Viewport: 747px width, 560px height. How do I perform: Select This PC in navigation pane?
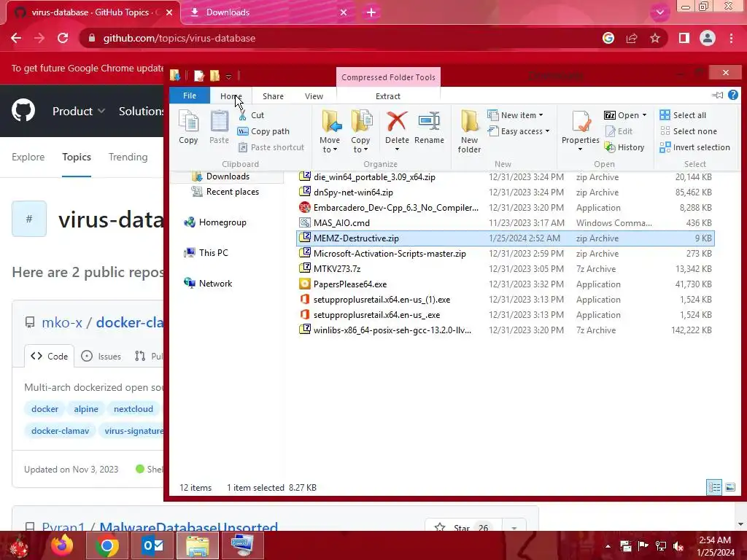[x=206, y=253]
